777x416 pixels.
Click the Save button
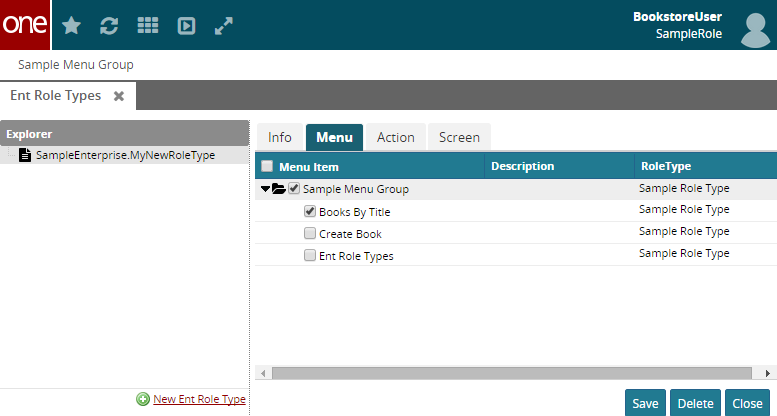(645, 404)
